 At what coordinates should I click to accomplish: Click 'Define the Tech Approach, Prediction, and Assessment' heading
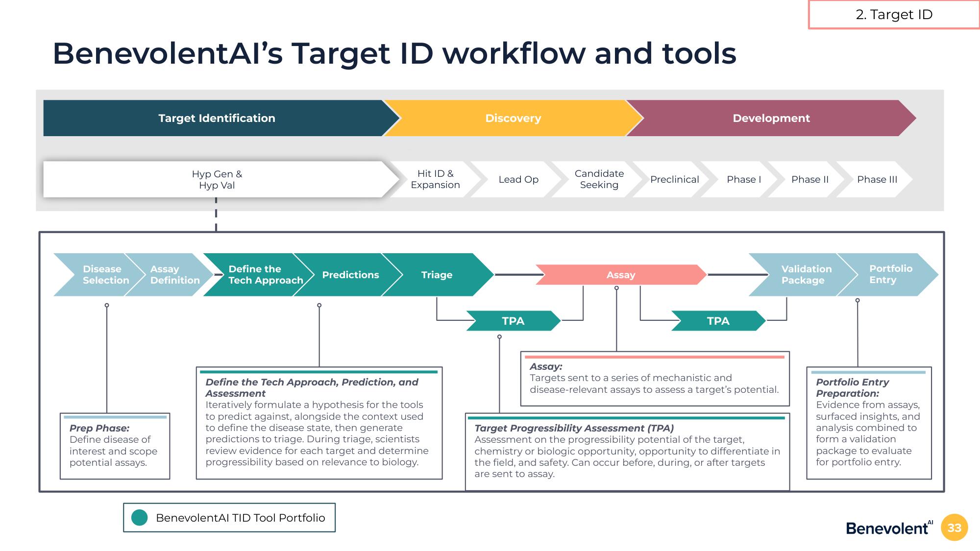(x=312, y=388)
